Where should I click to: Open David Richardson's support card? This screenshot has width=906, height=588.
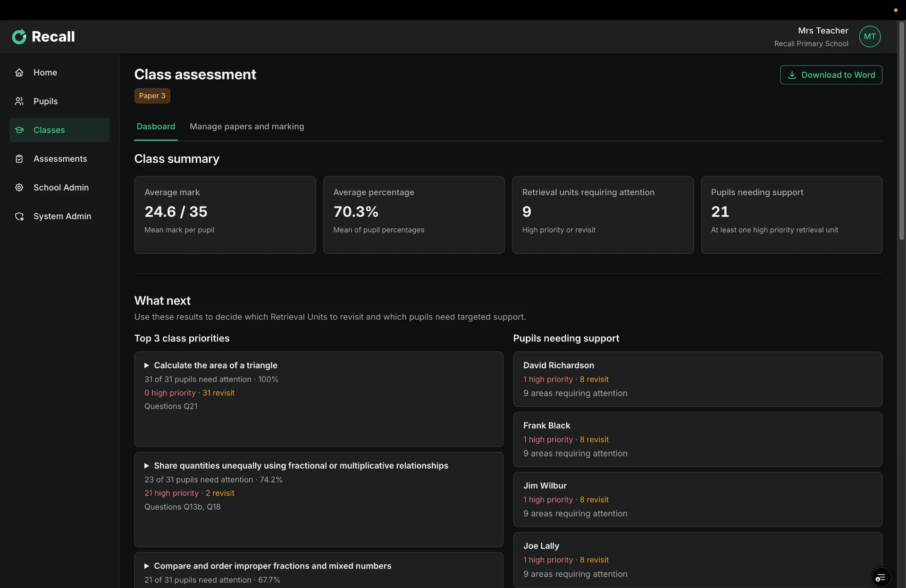point(697,379)
